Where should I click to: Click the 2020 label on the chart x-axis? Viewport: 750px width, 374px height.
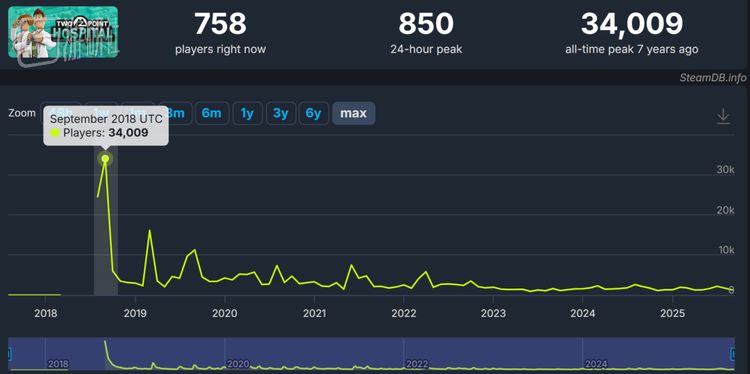pos(224,313)
